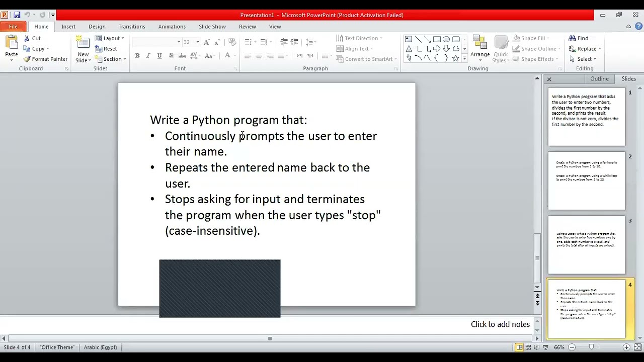Toggle left-to-right text direction
Image resolution: width=644 pixels, height=362 pixels.
coord(300,56)
